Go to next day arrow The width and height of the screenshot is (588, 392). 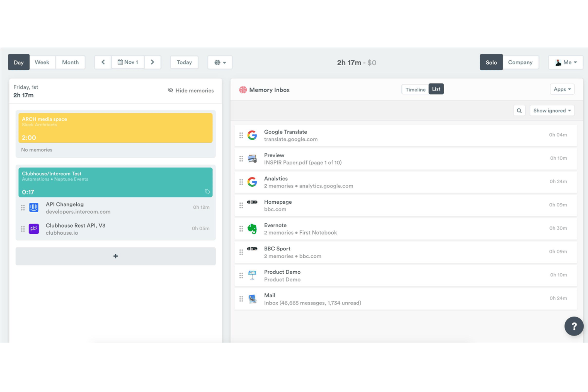(152, 62)
